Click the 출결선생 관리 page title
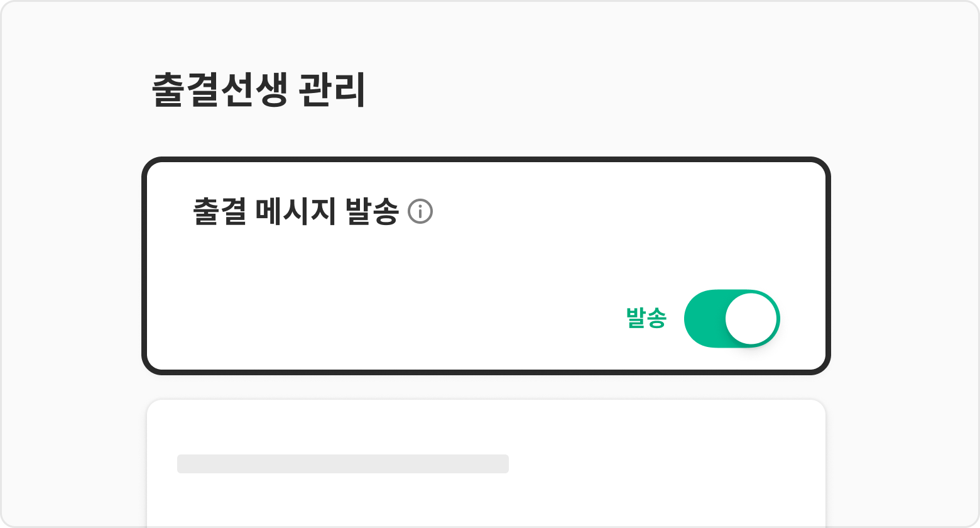Image resolution: width=980 pixels, height=528 pixels. click(x=258, y=91)
